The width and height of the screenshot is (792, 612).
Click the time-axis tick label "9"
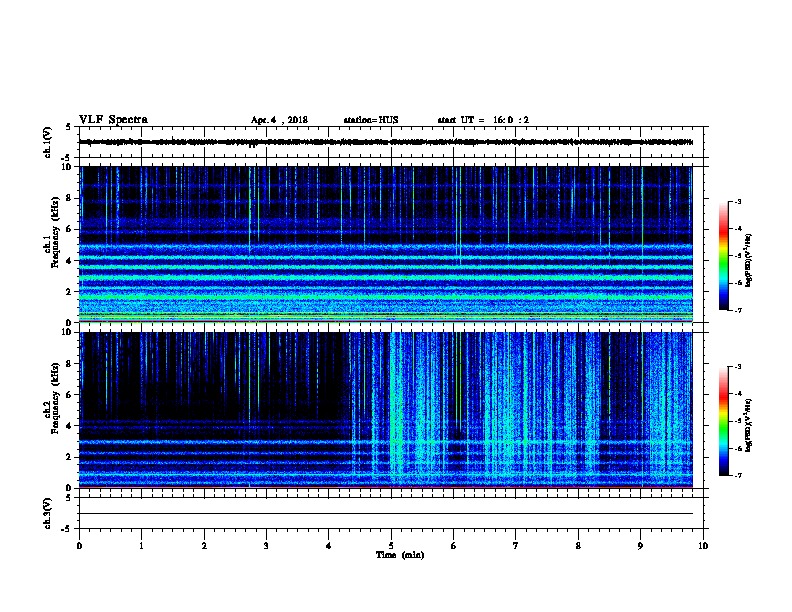640,546
